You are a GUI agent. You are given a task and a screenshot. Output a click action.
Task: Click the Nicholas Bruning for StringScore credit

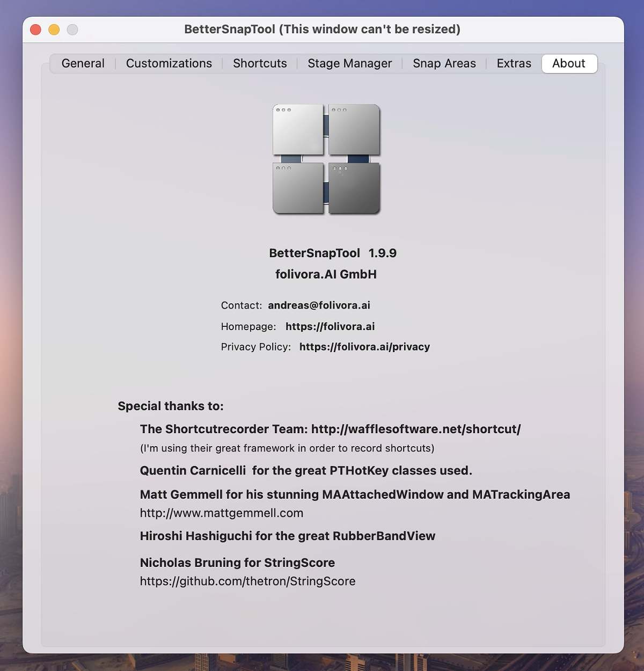(x=238, y=563)
